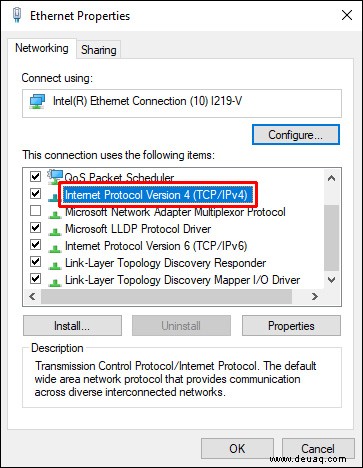The width and height of the screenshot is (363, 468).
Task: Select the Networking tab
Action: coord(42,48)
